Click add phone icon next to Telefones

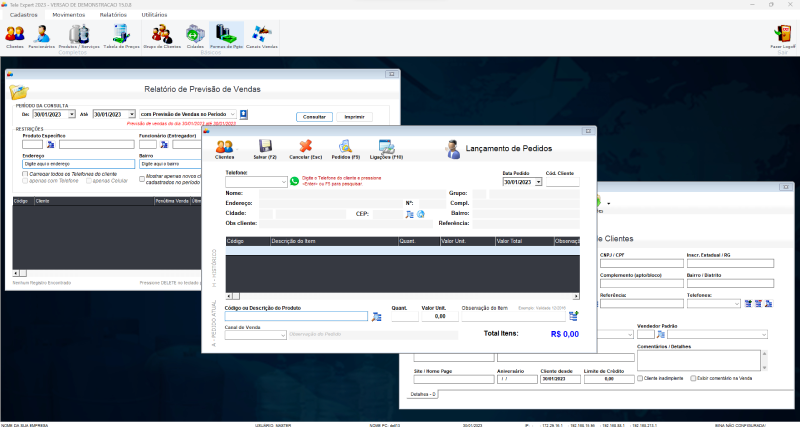748,303
